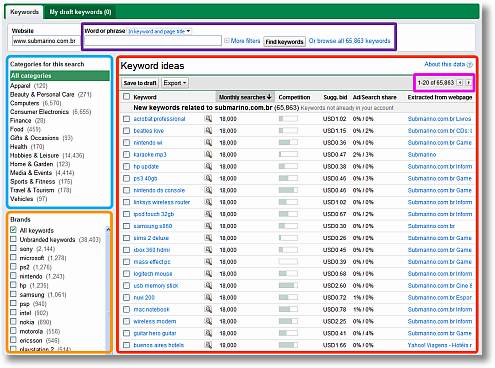Check the nintendo brand checkbox
Image resolution: width=495 pixels, height=368 pixels.
point(13,276)
